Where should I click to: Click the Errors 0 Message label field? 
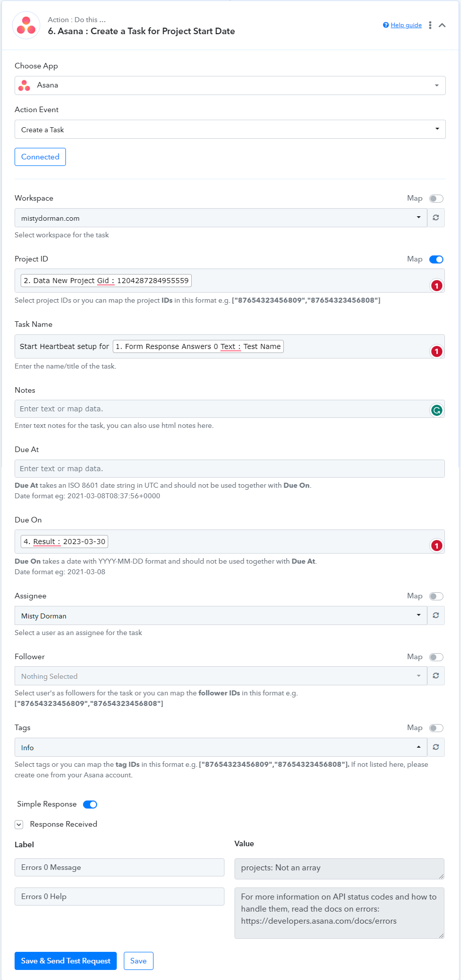click(119, 867)
